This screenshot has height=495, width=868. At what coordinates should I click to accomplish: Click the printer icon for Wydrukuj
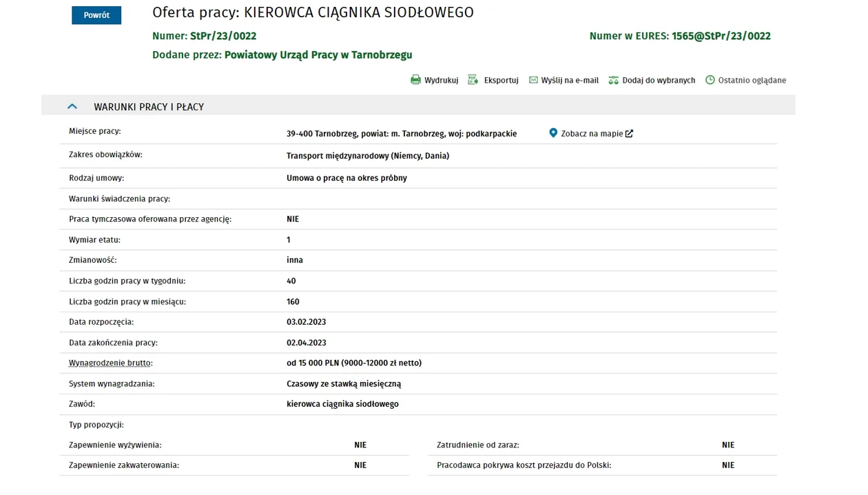[x=415, y=80]
